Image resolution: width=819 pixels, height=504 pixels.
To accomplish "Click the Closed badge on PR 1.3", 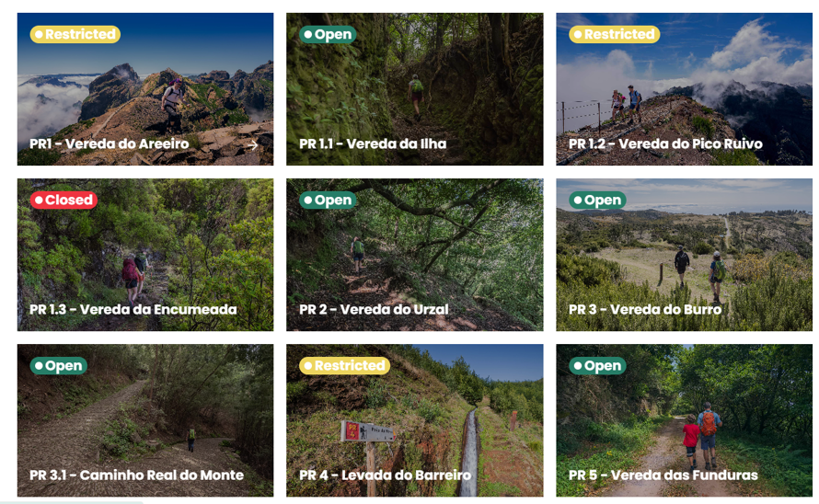I will [x=63, y=200].
